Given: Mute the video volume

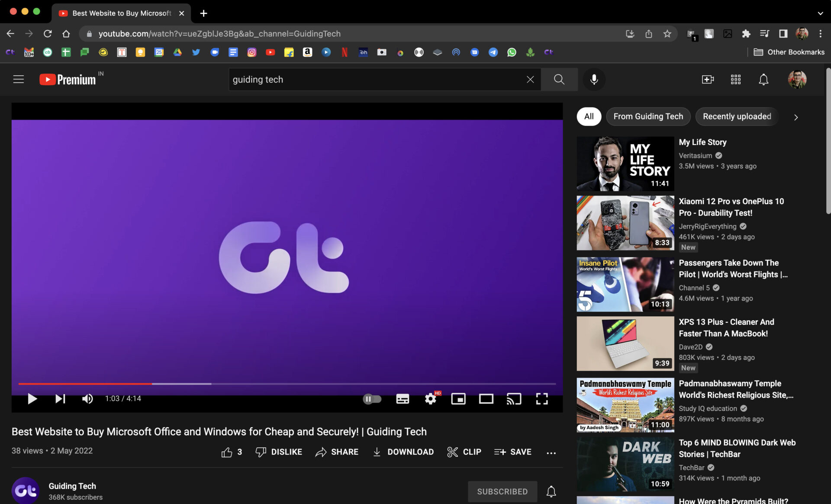Looking at the screenshot, I should 87,398.
